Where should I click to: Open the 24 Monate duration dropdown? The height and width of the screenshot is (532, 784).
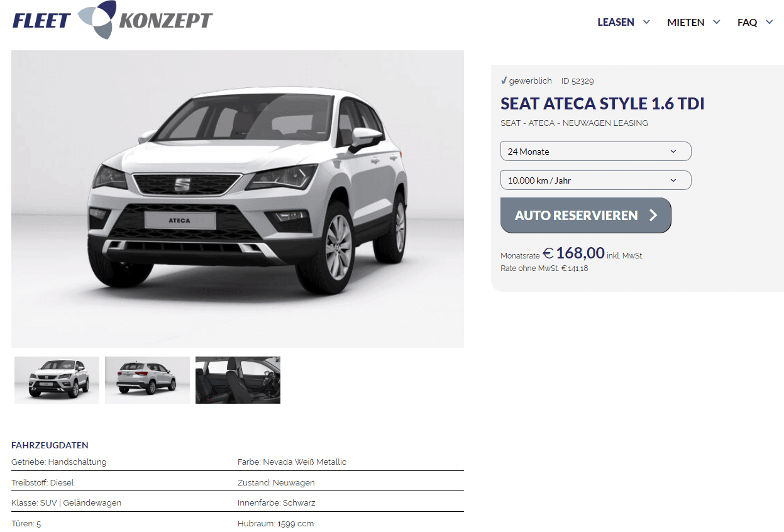pos(595,152)
